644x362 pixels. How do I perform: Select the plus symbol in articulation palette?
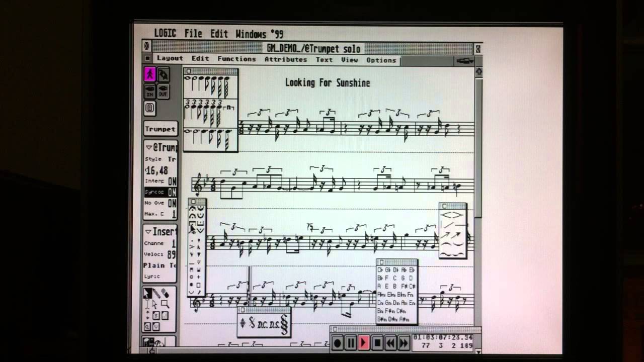(198, 277)
